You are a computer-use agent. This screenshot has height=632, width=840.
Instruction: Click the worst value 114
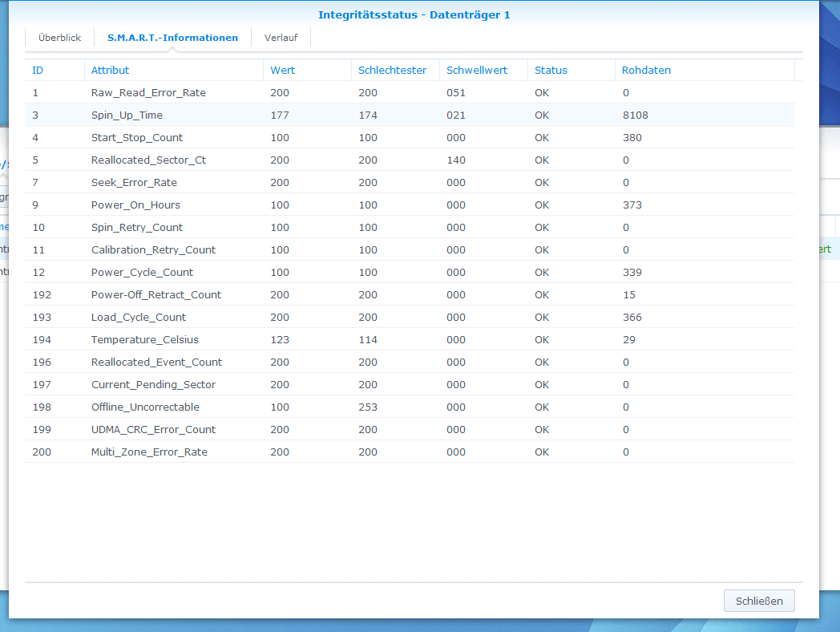click(368, 340)
